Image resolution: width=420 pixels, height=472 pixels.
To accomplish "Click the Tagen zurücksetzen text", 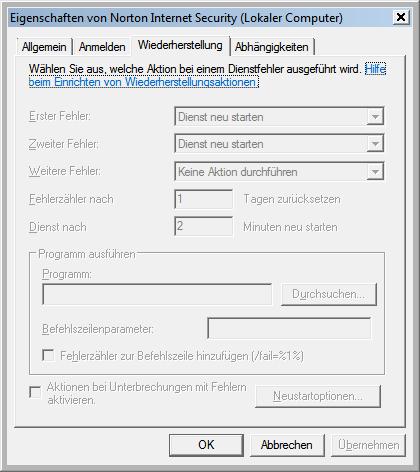I will tap(292, 199).
